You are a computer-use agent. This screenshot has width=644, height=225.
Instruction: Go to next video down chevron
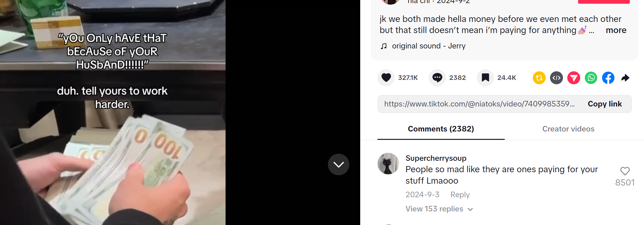pos(339,165)
